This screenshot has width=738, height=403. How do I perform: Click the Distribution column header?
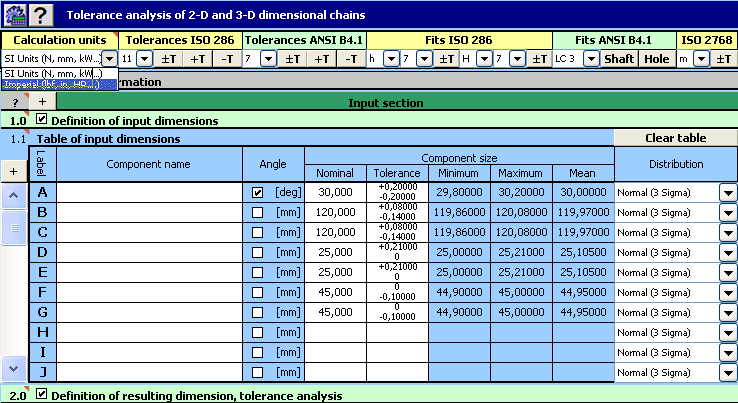click(x=676, y=164)
